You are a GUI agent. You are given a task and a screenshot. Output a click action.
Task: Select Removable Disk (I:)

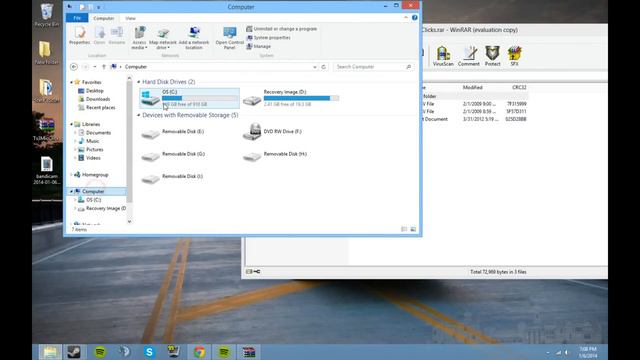(x=172, y=178)
